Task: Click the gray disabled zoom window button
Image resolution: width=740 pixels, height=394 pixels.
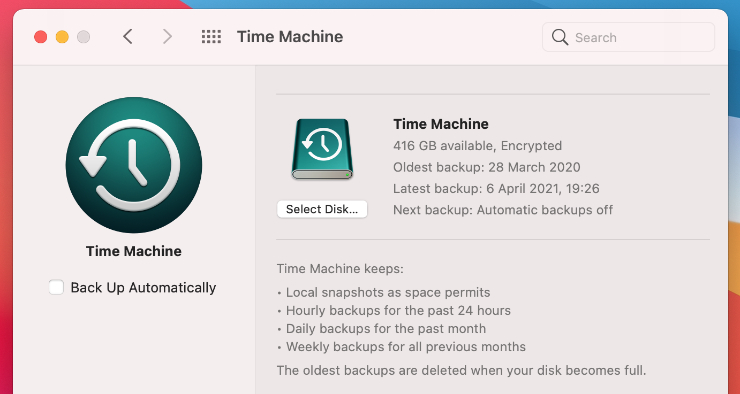Action: [x=84, y=37]
